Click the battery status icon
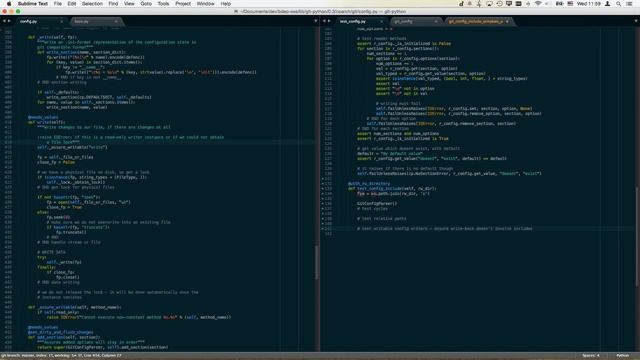The height and width of the screenshot is (360, 640). [x=560, y=4]
